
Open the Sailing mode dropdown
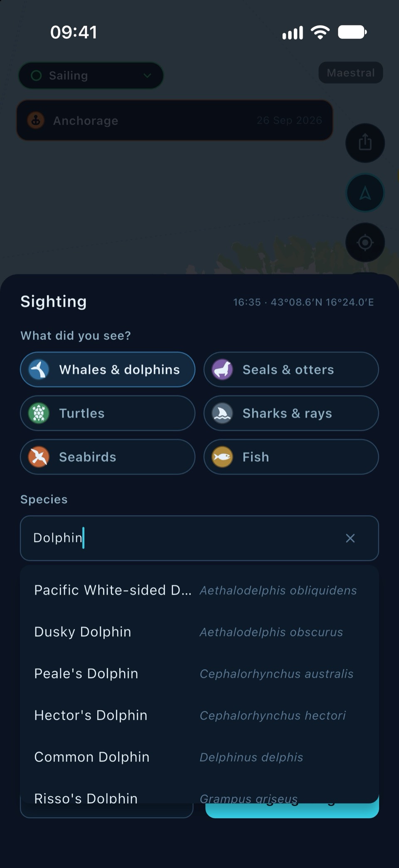tap(91, 75)
